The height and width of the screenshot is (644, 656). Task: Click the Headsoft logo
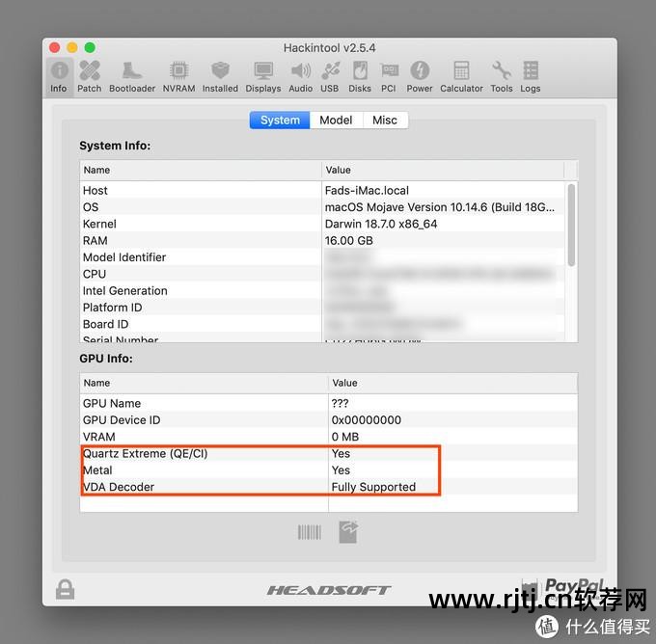point(328,590)
